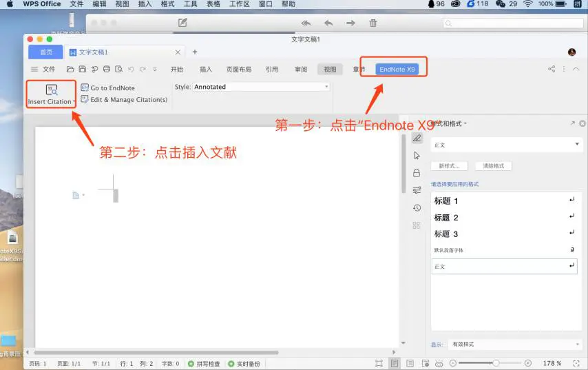
Task: Apply the 默认段落字体 style
Action: 504,250
